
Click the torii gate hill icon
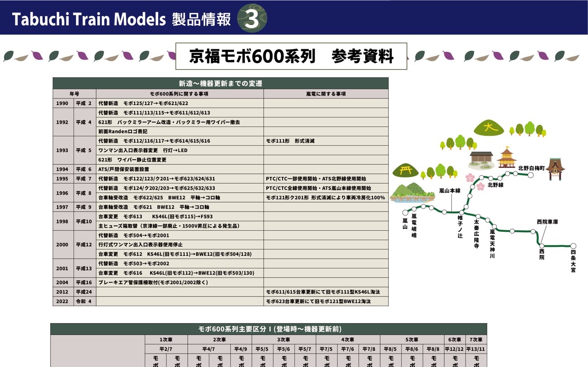(405, 170)
